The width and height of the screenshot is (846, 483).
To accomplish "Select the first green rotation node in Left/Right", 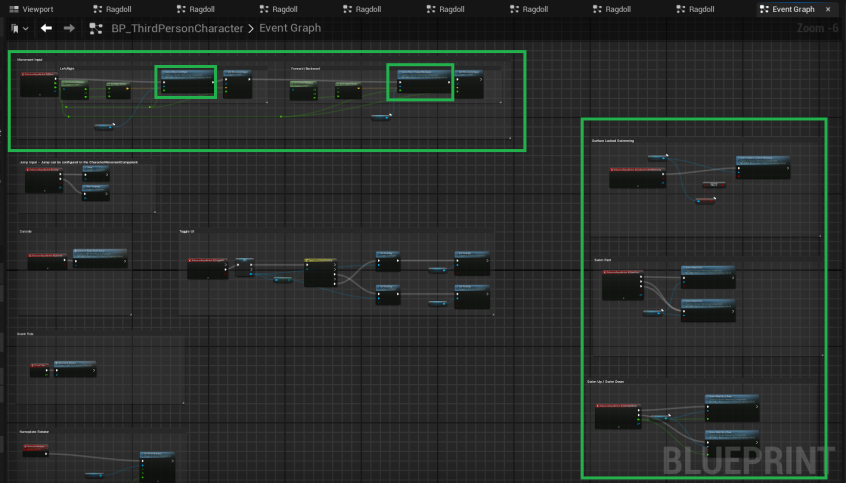I will coord(75,89).
